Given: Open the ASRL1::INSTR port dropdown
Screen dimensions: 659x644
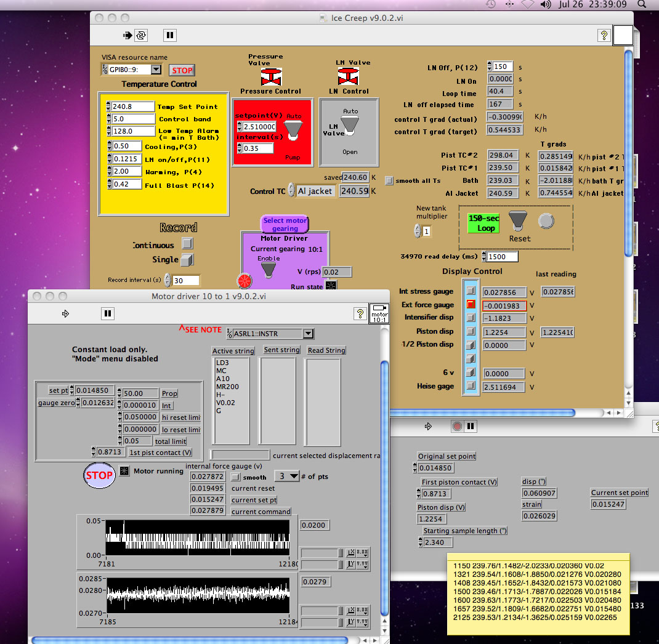Looking at the screenshot, I should 308,334.
